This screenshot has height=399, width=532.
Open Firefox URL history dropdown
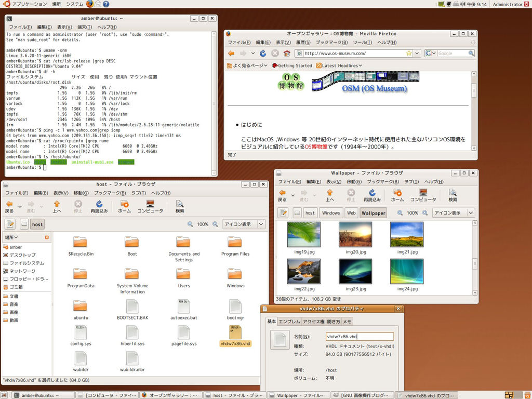(x=417, y=54)
